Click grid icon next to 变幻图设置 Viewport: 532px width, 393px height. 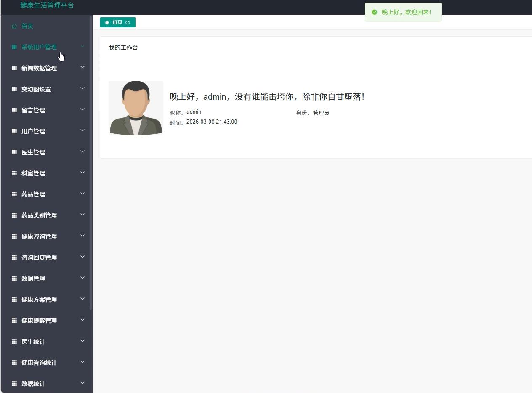(14, 89)
